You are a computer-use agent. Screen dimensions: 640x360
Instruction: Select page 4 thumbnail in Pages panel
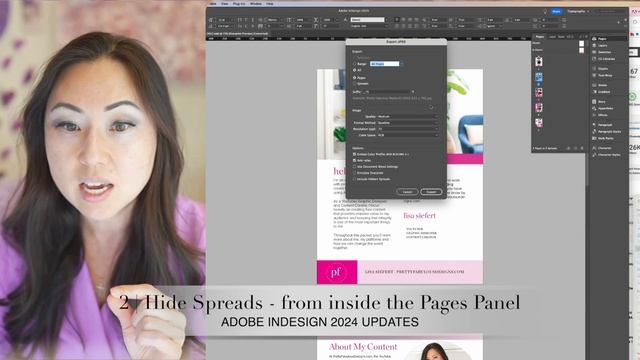point(539,108)
